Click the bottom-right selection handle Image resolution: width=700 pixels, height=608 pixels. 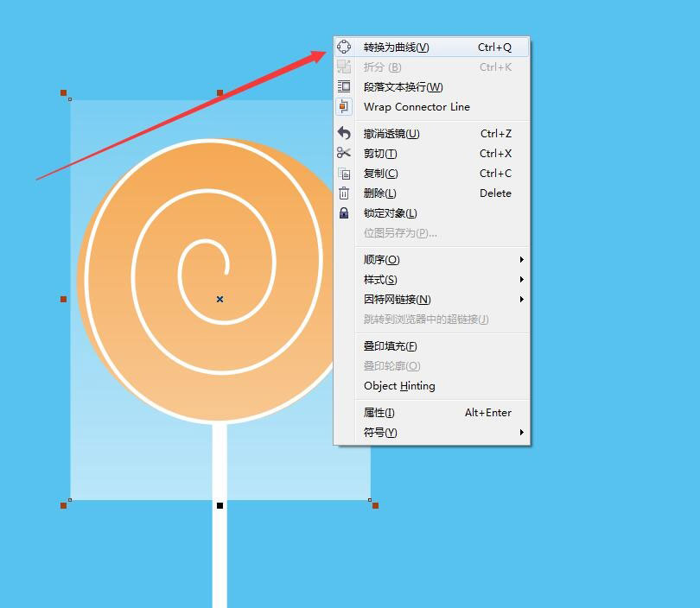tap(375, 505)
